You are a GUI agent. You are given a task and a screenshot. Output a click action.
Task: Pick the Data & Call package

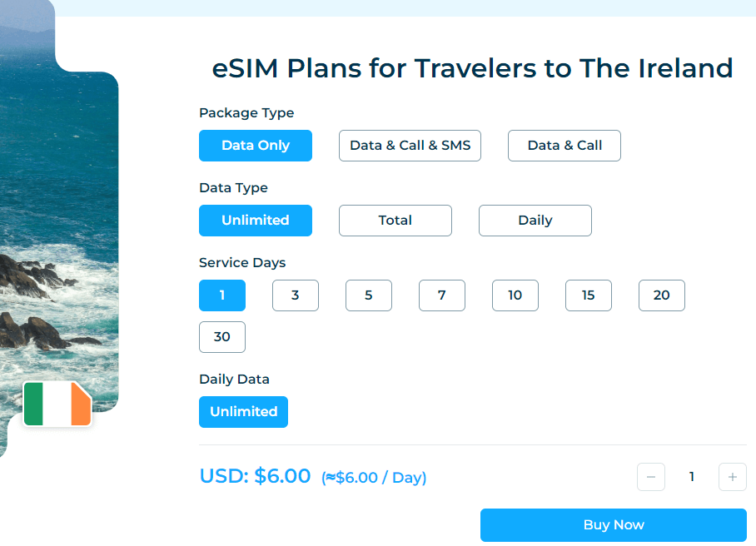[x=565, y=146]
